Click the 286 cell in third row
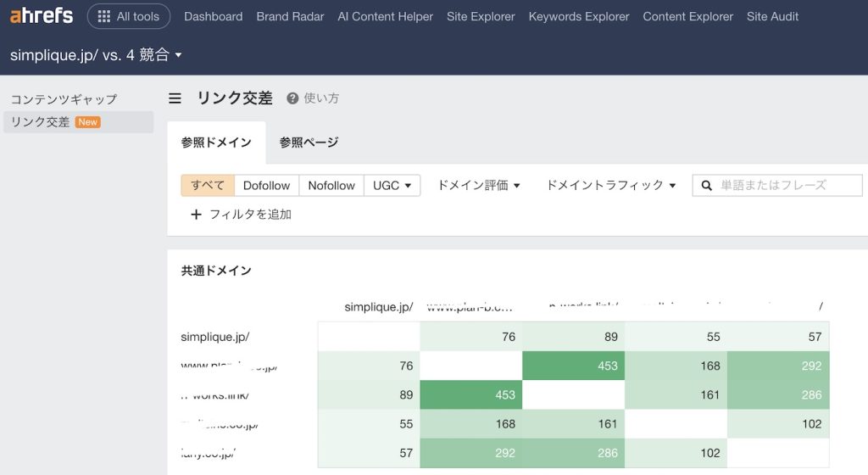 pyautogui.click(x=778, y=394)
